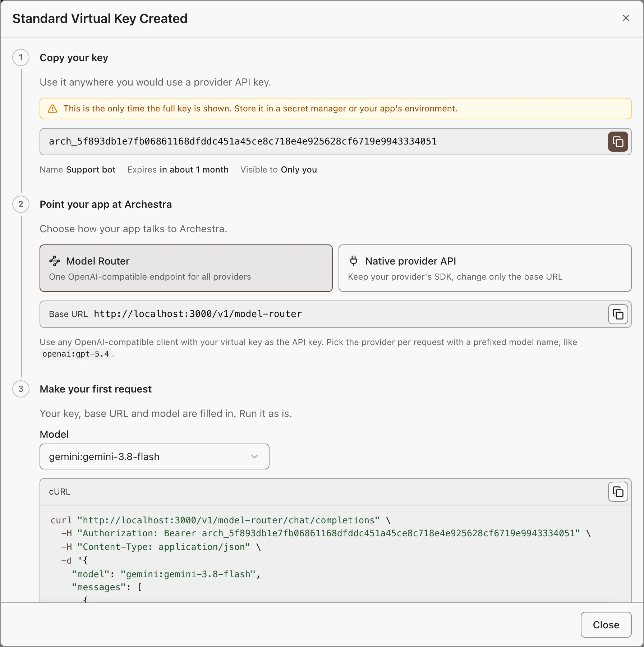Click the "messages" JSON line in snippet
Screen dimensions: 644x647
107,587
